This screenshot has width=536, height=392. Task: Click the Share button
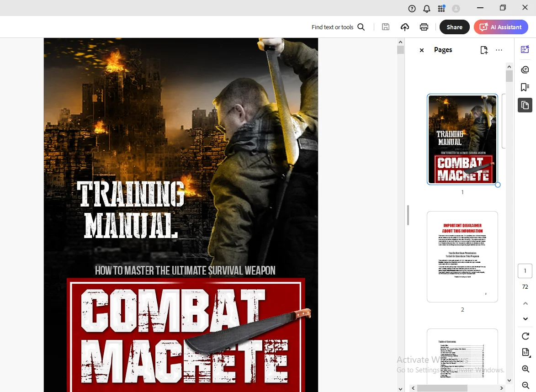coord(454,27)
